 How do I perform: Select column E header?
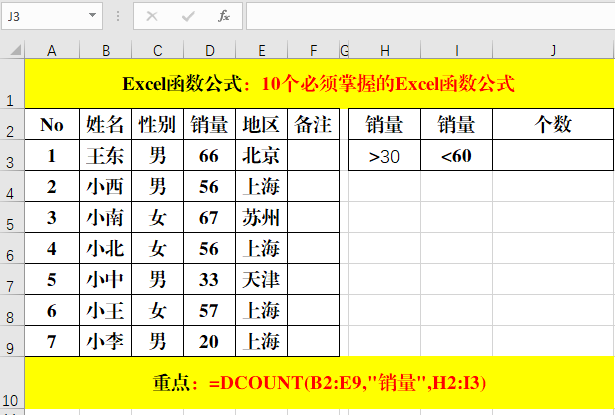pos(262,50)
